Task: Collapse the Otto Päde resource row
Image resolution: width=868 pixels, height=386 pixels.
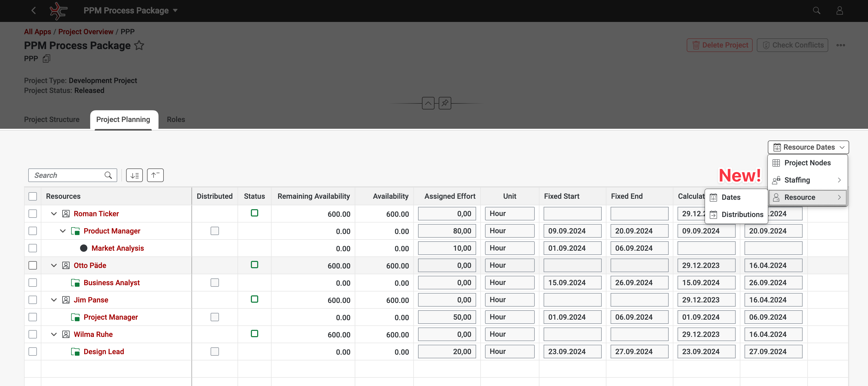Action: click(x=54, y=266)
